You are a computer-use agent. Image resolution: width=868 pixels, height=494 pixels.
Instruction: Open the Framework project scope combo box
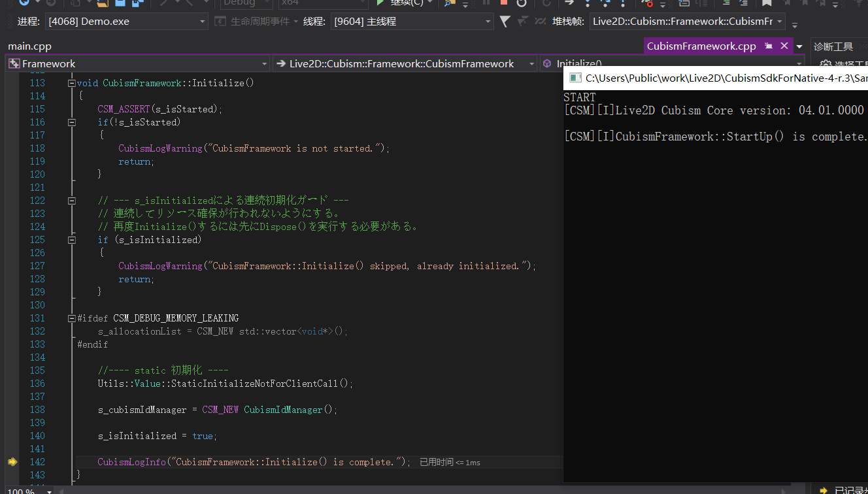coord(264,64)
